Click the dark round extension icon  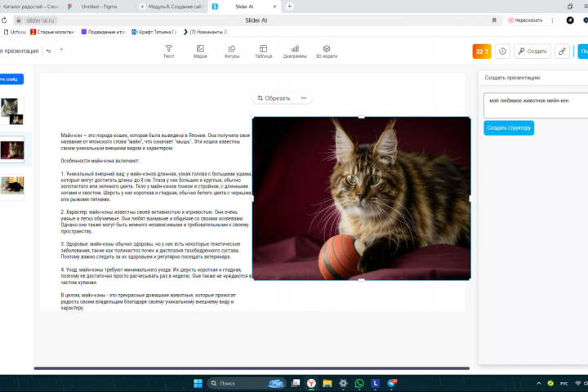570,20
